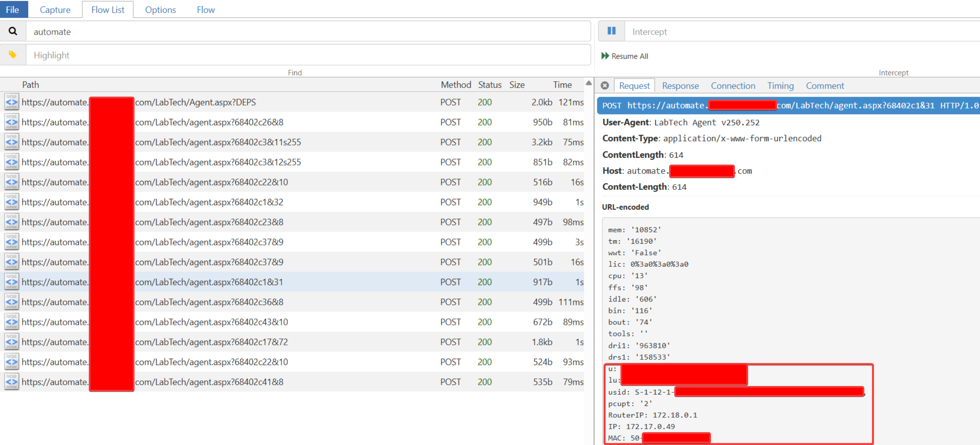
Task: Click the icon of the 68402c23&8 flow
Action: pos(12,222)
